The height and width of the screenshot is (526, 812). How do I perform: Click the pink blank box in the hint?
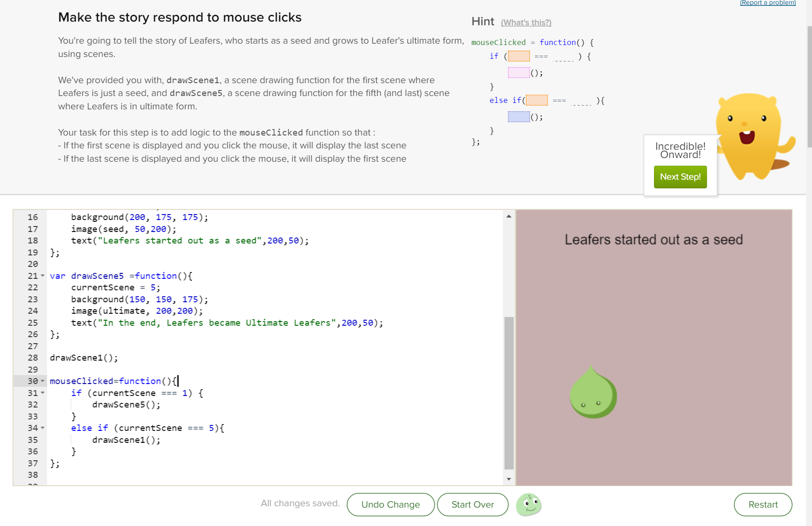coord(519,73)
